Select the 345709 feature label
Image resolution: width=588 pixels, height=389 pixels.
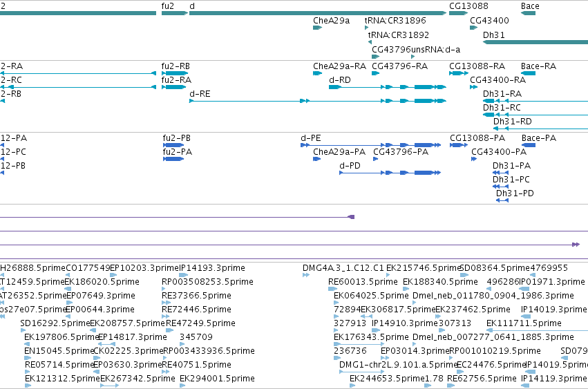tap(196, 337)
